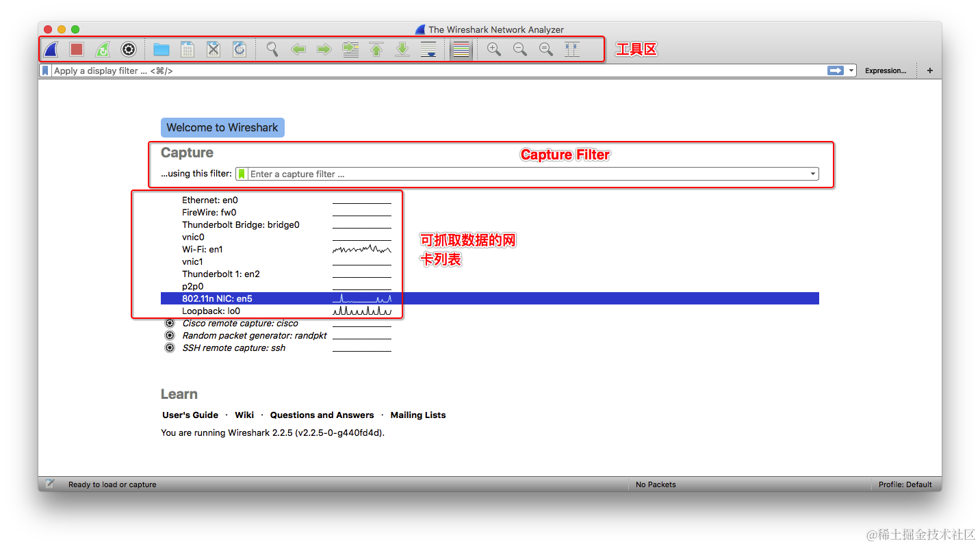Image resolution: width=980 pixels, height=546 pixels.
Task: Add a display filter button with plus
Action: (930, 70)
